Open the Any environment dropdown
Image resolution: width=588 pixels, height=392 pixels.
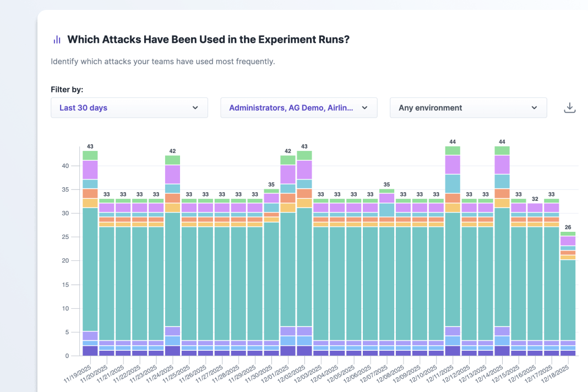click(x=468, y=108)
